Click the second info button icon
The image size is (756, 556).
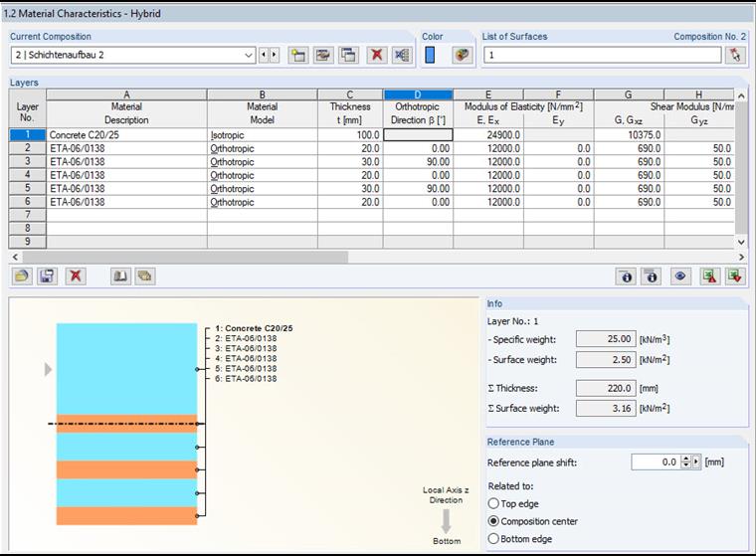652,277
